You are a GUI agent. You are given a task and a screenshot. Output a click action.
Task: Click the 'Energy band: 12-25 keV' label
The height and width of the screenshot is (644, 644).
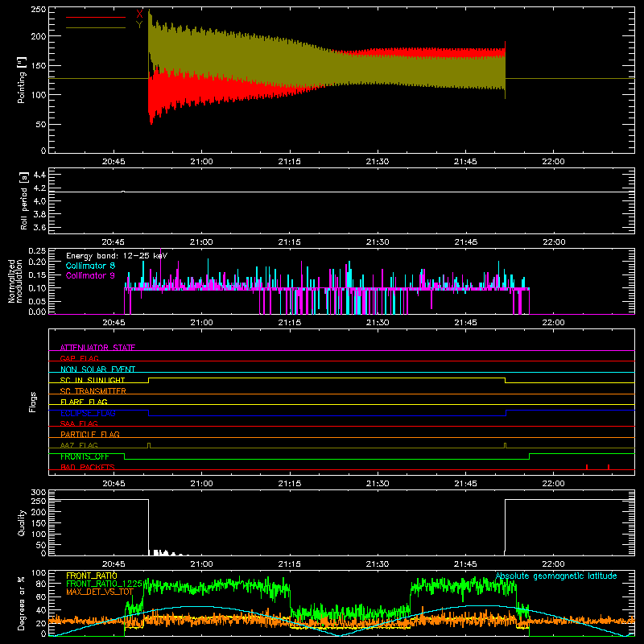click(x=117, y=256)
